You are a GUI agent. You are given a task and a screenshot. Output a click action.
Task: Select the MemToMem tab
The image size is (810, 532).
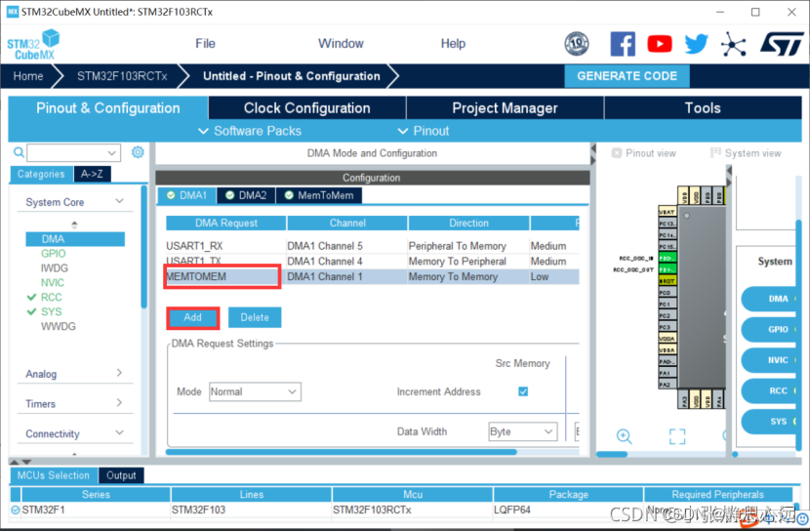click(x=319, y=195)
